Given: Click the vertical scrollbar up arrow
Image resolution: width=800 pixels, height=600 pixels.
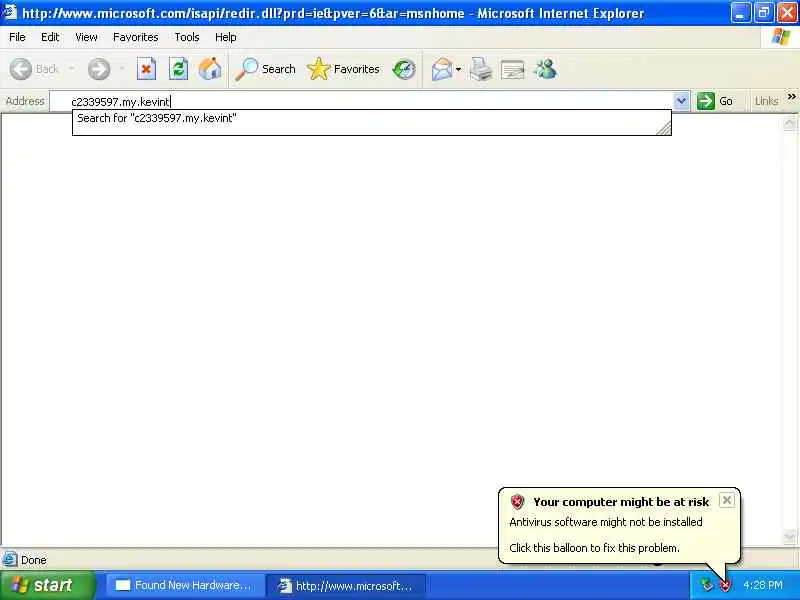Looking at the screenshot, I should pyautogui.click(x=789, y=123).
